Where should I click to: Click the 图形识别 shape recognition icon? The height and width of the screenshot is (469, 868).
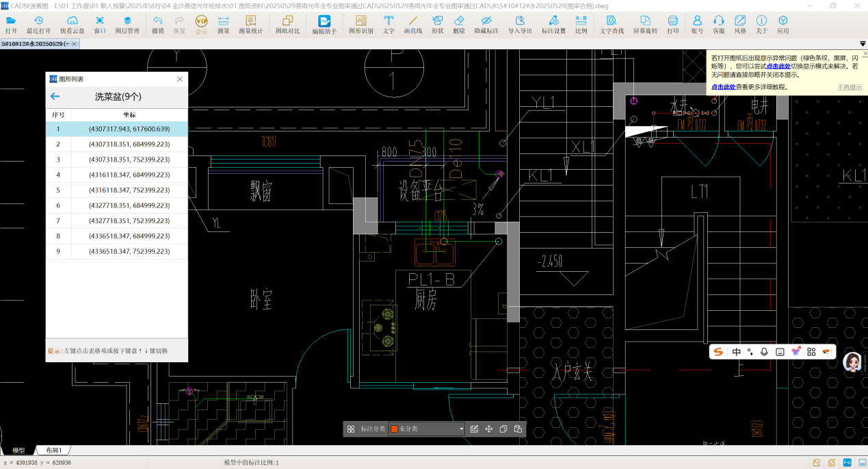pos(360,25)
